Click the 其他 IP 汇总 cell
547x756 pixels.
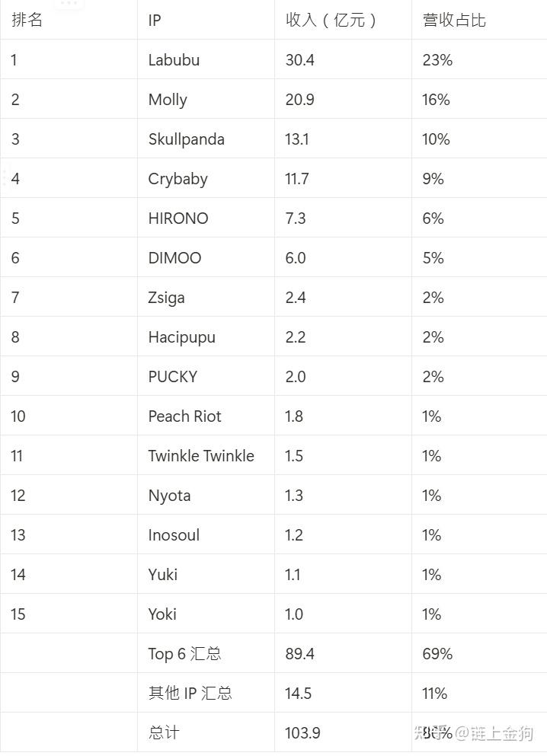(x=190, y=694)
